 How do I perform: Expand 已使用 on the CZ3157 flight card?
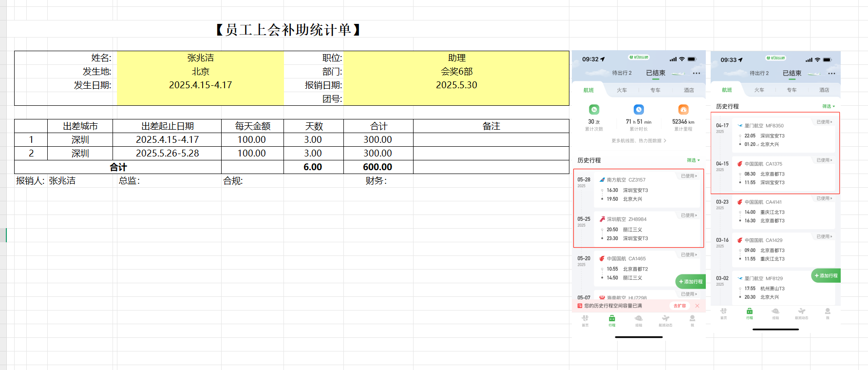(689, 176)
